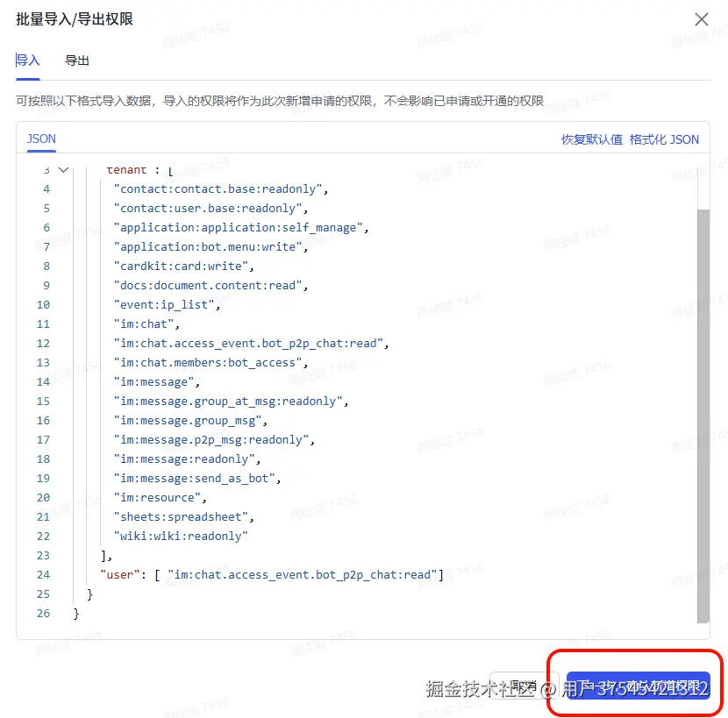Click the "im:chat.members:bot_access" line
This screenshot has height=718, width=728.
click(211, 362)
